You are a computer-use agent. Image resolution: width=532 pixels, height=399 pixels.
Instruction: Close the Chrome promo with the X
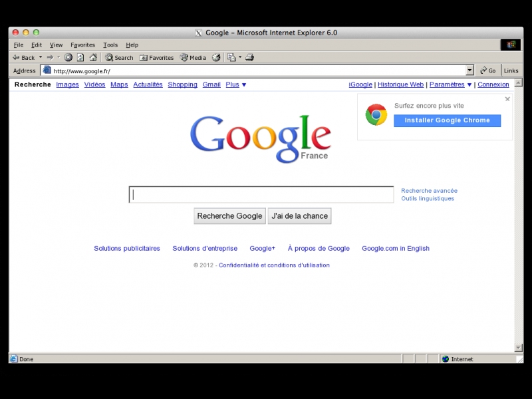507,98
